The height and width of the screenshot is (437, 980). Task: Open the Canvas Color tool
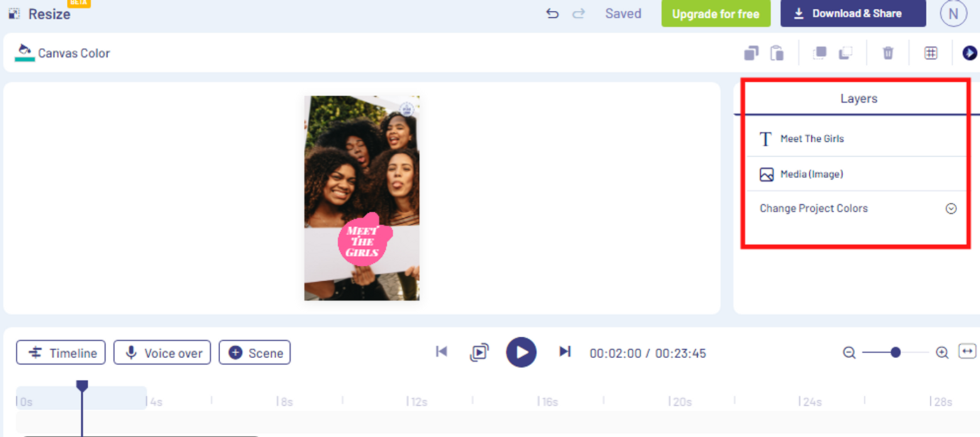(x=63, y=53)
